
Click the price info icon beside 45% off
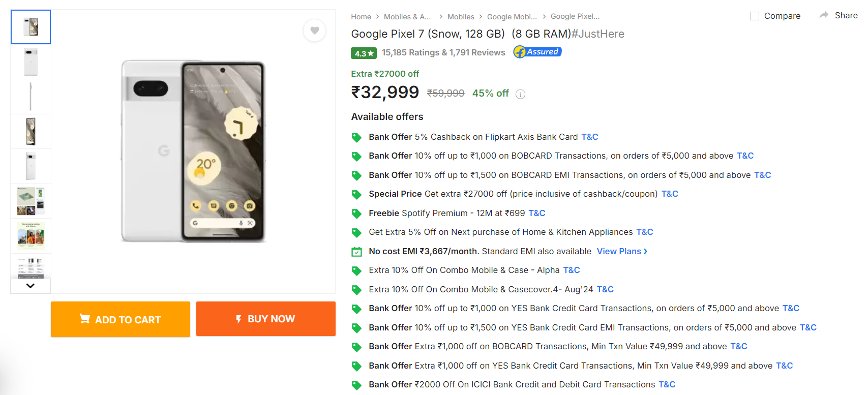[520, 94]
